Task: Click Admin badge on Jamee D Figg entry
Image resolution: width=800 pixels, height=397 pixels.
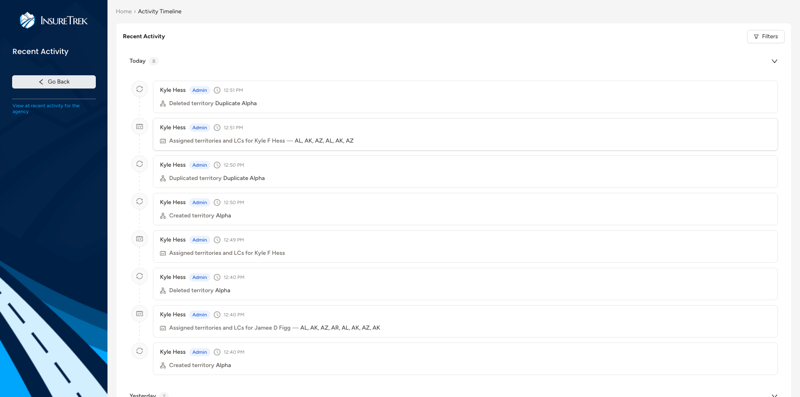Action: (199, 315)
